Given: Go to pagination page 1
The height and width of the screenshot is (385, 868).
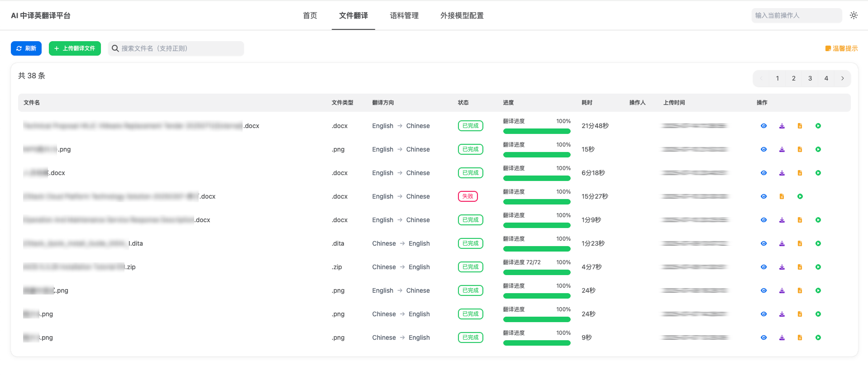Looking at the screenshot, I should coord(777,78).
